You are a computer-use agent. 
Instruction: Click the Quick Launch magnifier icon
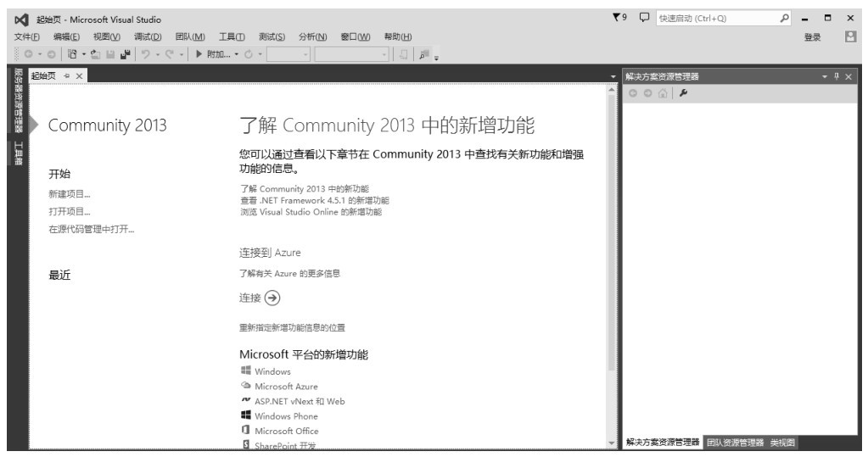(784, 19)
